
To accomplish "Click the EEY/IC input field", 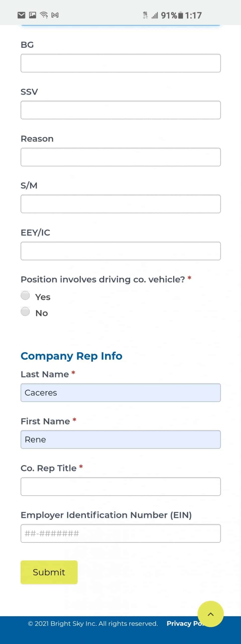I will pyautogui.click(x=121, y=251).
